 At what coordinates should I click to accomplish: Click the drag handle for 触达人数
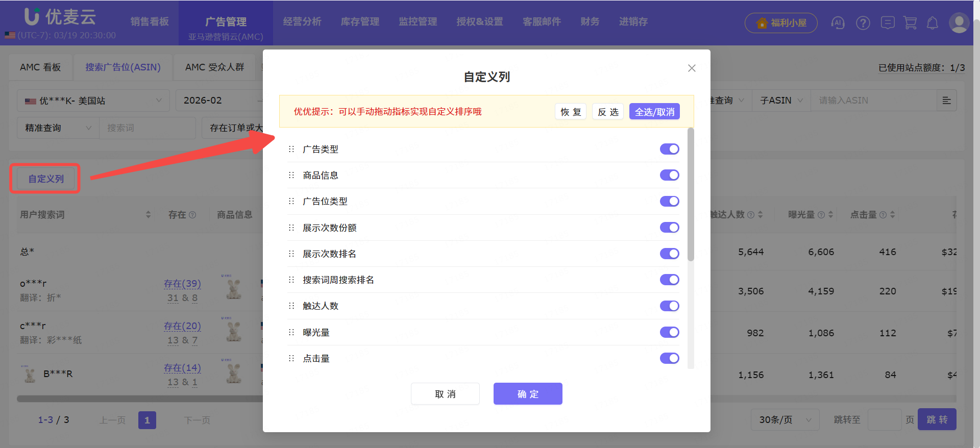coord(291,306)
